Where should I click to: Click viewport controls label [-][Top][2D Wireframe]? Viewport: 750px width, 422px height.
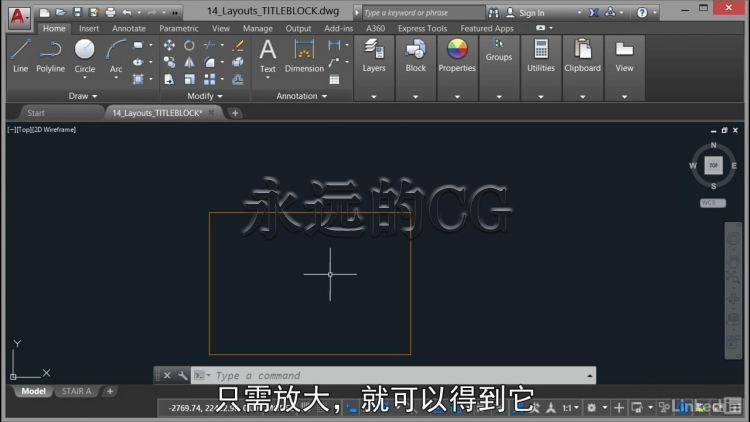pos(42,130)
